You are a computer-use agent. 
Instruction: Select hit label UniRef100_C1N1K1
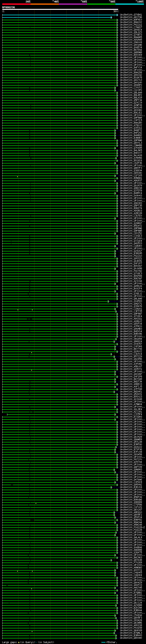pos(131,309)
